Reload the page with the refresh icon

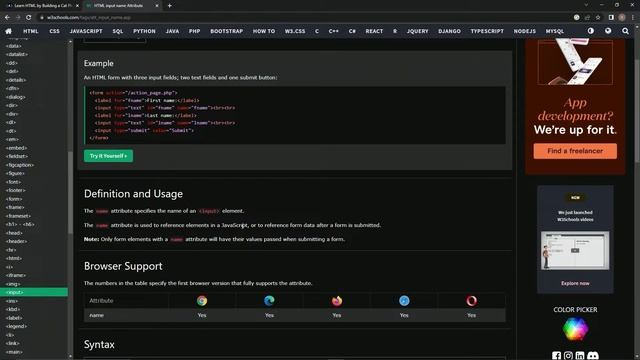(29, 18)
